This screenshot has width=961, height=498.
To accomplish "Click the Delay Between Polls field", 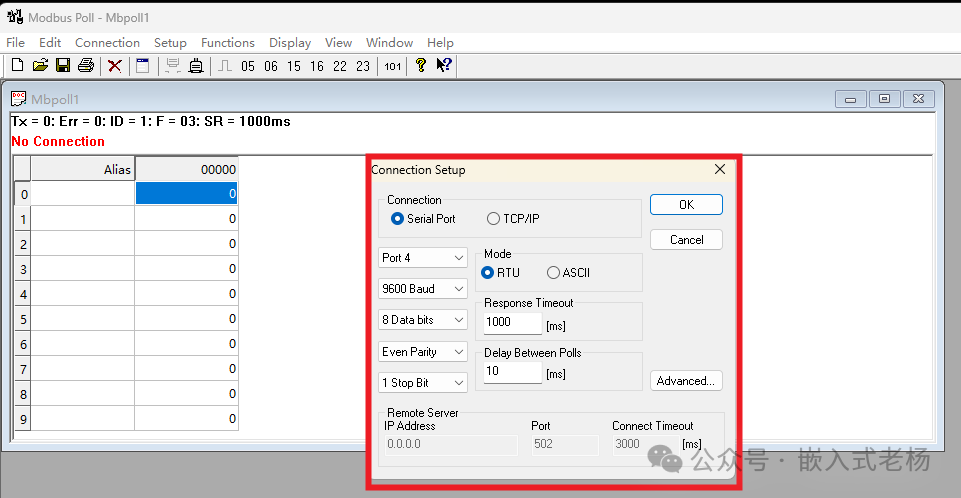I will pyautogui.click(x=513, y=371).
